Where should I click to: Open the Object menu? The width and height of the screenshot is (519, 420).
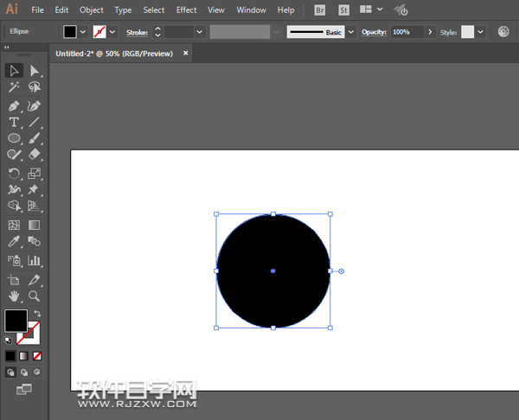(x=92, y=10)
